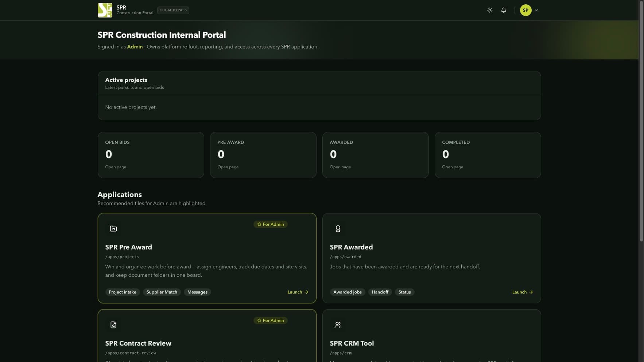Open the Completed stat card
The width and height of the screenshot is (644, 362).
[488, 155]
